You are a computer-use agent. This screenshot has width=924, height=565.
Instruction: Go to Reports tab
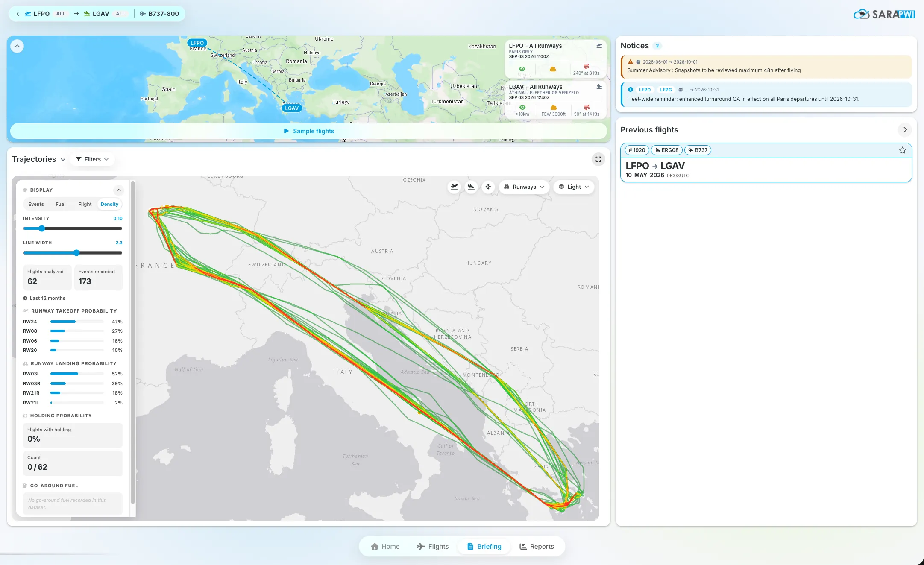click(x=537, y=547)
